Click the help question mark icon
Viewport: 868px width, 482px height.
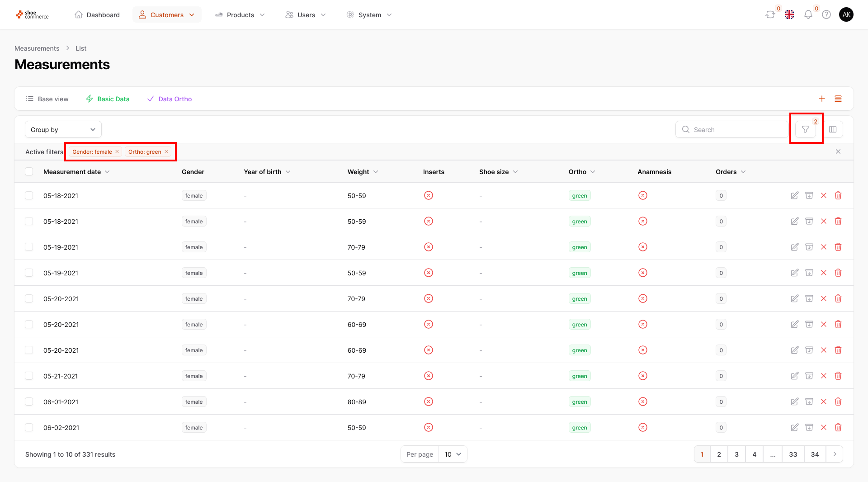tap(826, 15)
